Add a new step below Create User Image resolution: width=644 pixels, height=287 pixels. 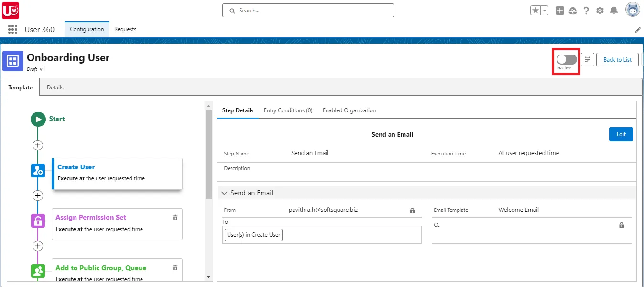click(x=38, y=195)
